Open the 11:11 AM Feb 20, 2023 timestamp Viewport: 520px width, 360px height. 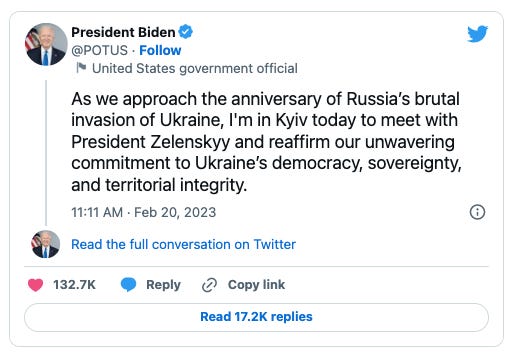144,212
